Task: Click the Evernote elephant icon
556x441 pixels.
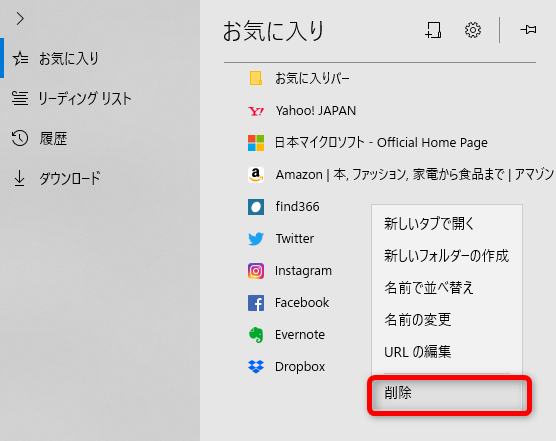Action: [256, 335]
